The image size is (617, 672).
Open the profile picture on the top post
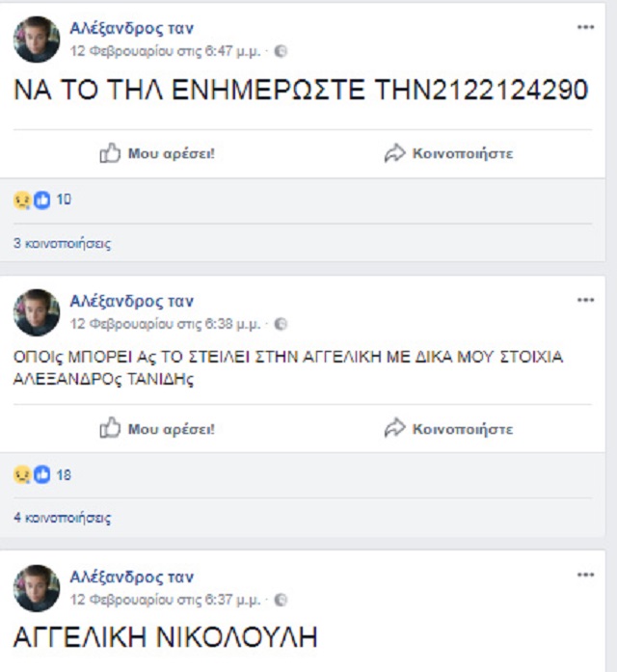pyautogui.click(x=37, y=40)
